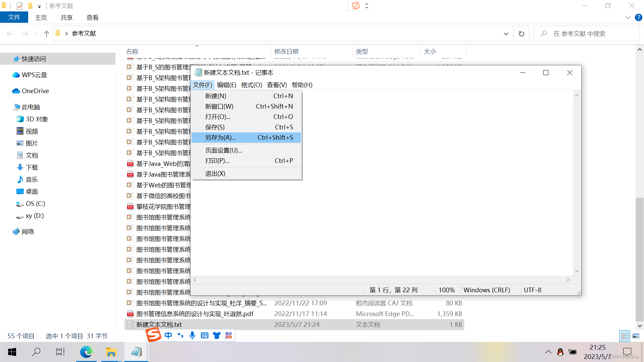Show hidden system tray icons
Viewport: 644px width, 362px height.
tap(548, 352)
